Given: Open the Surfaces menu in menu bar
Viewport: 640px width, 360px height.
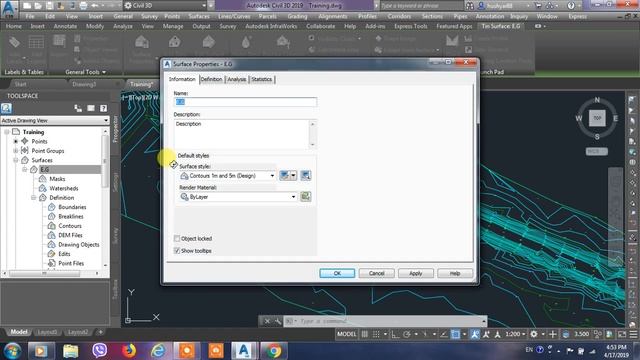Looking at the screenshot, I should [x=199, y=16].
